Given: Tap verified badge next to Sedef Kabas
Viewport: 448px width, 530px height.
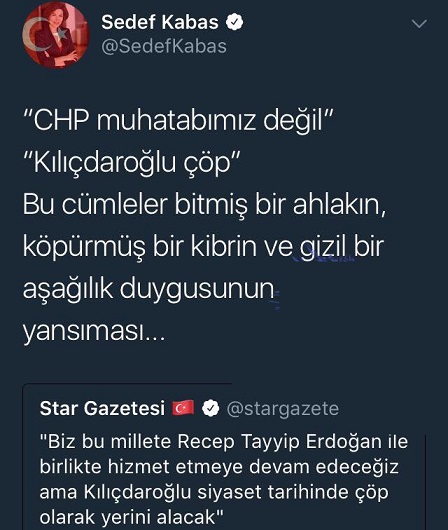Looking at the screenshot, I should pos(235,23).
